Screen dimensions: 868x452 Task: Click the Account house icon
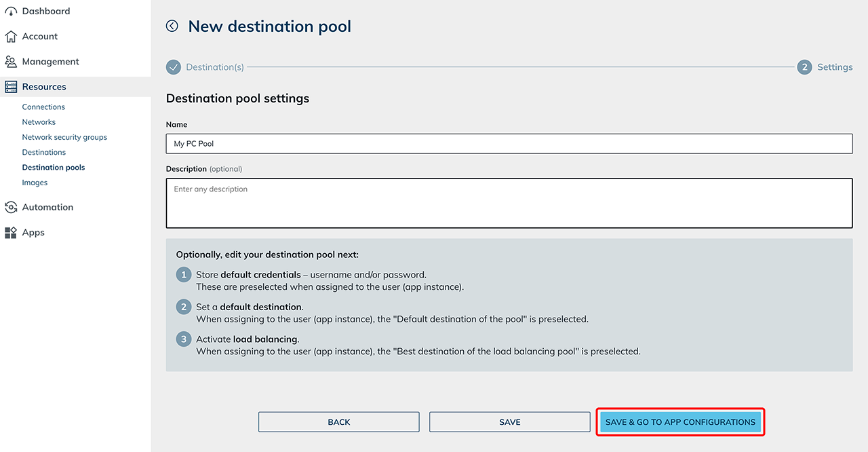(11, 37)
